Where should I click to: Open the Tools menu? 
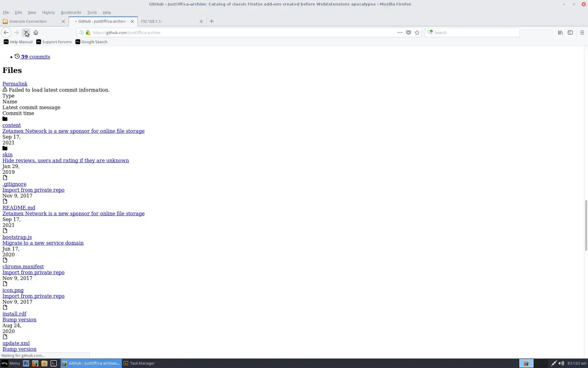(92, 12)
